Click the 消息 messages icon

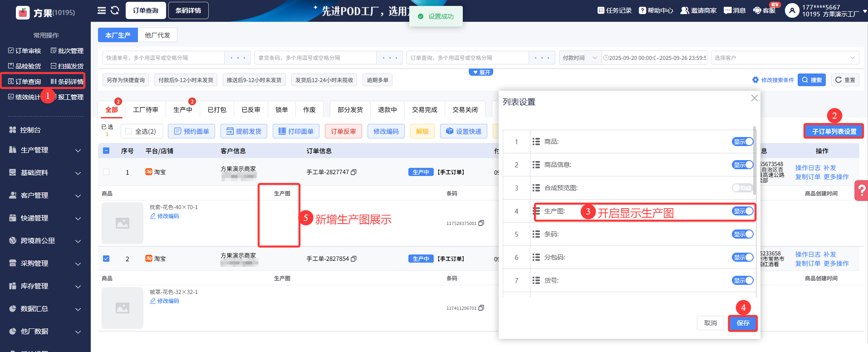click(x=734, y=10)
